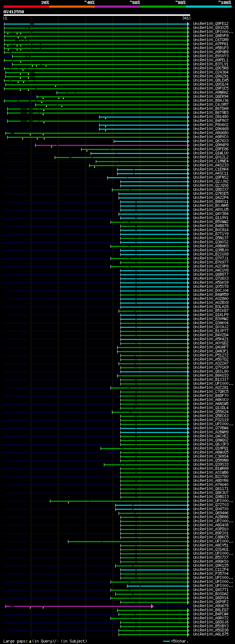The width and height of the screenshot is (235, 644).
Task: Select label UniRef100_Q9K1S5
Action: tap(211, 566)
